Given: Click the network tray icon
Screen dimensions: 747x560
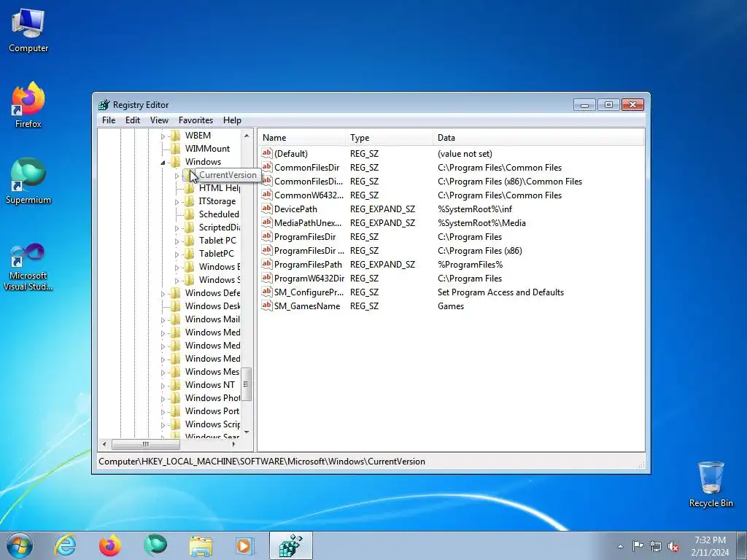Looking at the screenshot, I should click(656, 546).
